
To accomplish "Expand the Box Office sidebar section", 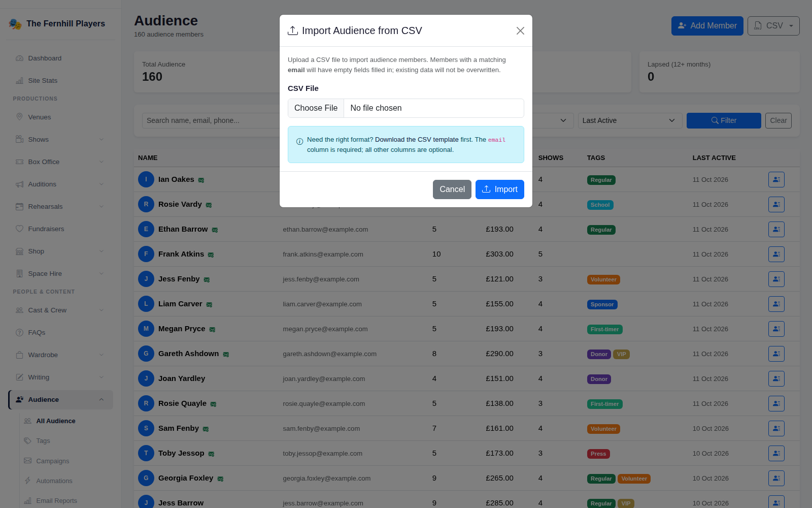I will coord(61,162).
